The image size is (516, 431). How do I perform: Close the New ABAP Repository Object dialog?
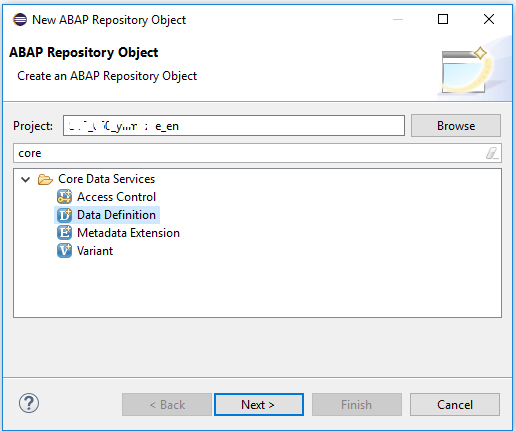tap(489, 19)
